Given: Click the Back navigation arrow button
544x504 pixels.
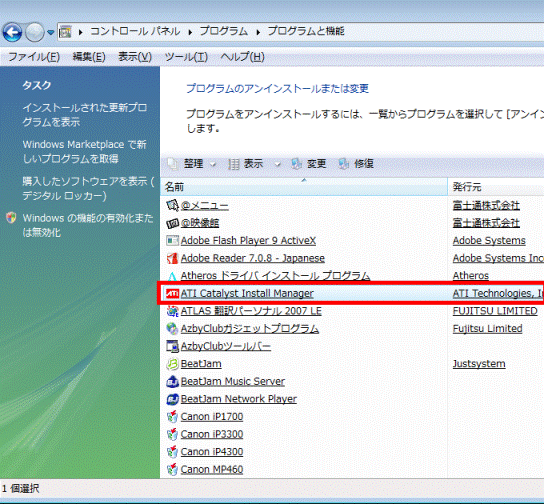Looking at the screenshot, I should pyautogui.click(x=12, y=32).
